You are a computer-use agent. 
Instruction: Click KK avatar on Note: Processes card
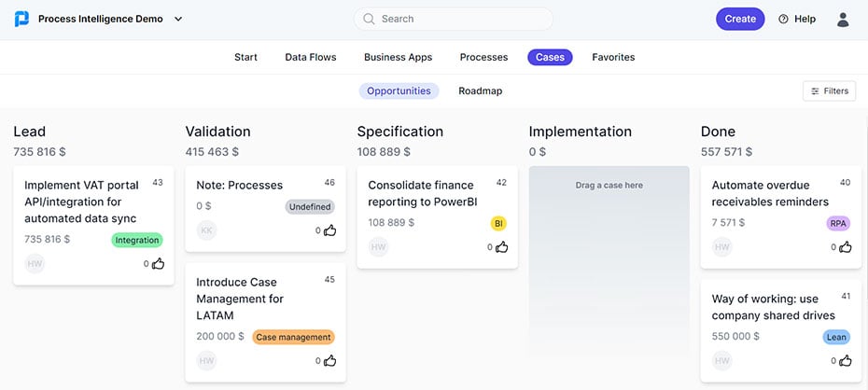click(x=206, y=230)
